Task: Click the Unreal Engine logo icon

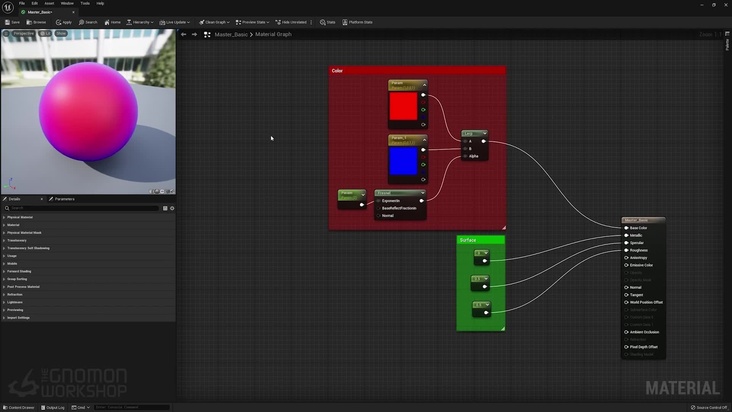Action: tap(8, 7)
